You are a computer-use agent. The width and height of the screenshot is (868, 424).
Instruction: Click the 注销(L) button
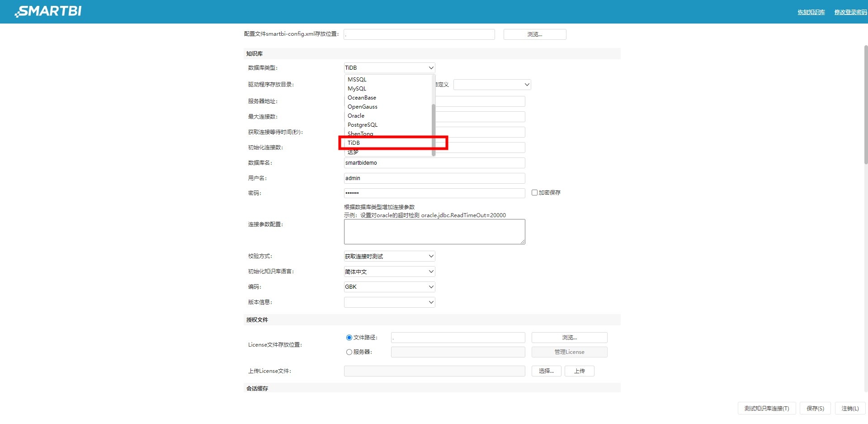(850, 409)
